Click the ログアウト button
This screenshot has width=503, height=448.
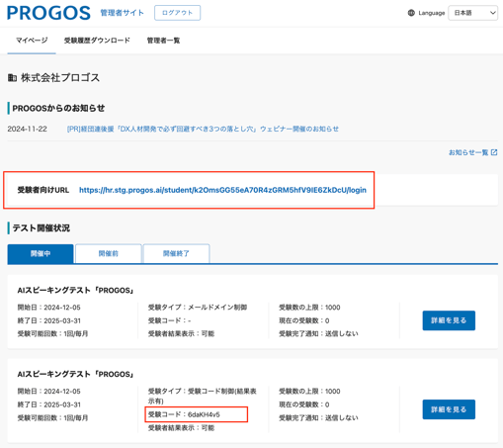tap(177, 13)
